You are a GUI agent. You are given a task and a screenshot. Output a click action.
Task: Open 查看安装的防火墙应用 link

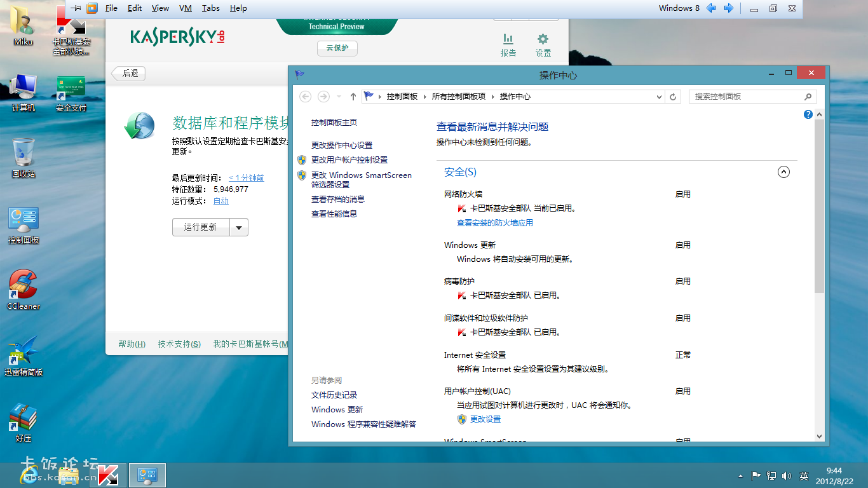495,223
